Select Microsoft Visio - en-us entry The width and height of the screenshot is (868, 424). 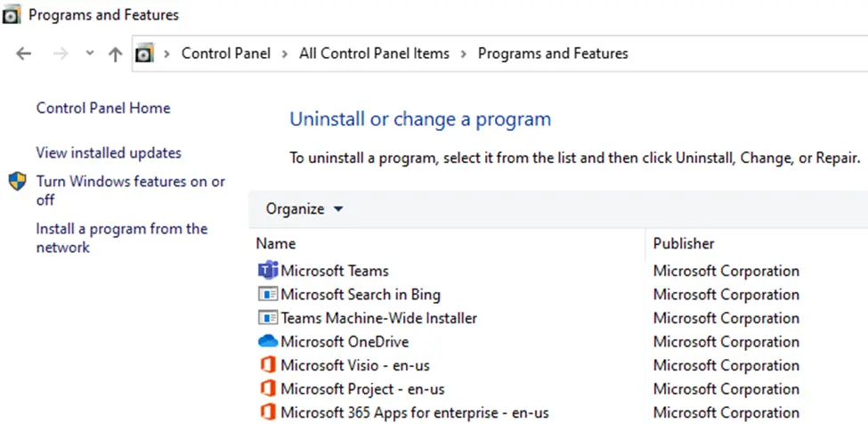[x=355, y=365]
